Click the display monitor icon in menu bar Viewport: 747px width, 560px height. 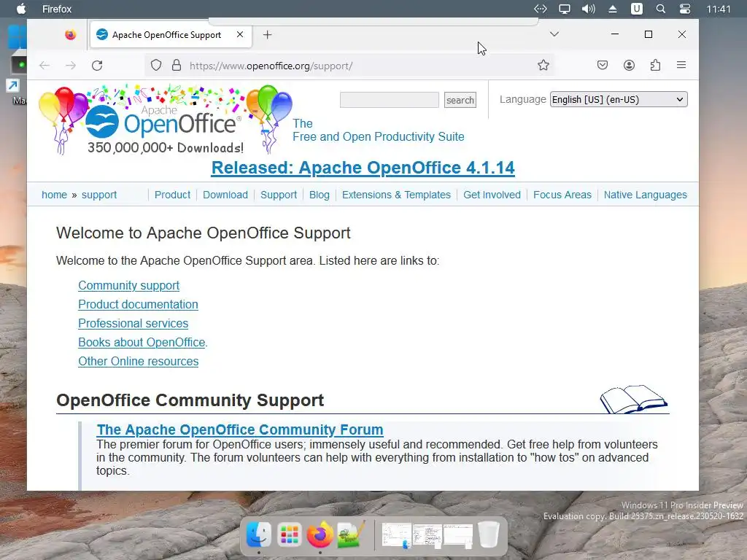coord(565,9)
